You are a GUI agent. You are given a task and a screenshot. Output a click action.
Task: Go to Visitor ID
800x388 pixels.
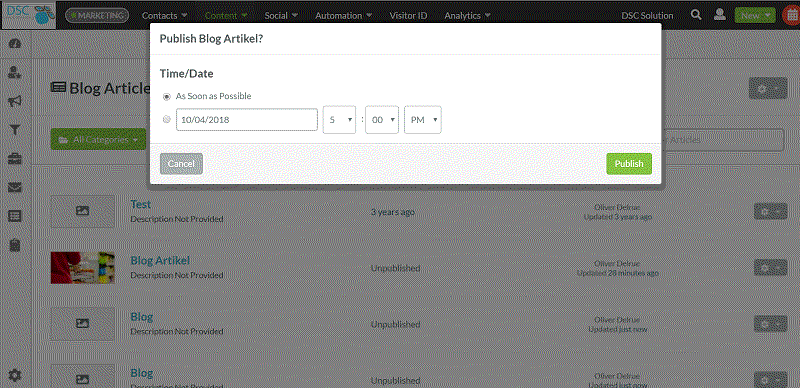coord(408,15)
